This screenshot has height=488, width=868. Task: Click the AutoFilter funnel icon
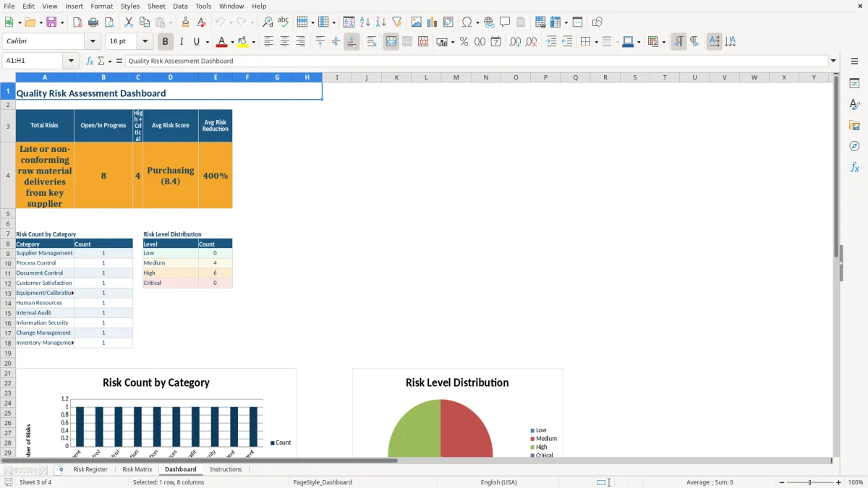397,22
